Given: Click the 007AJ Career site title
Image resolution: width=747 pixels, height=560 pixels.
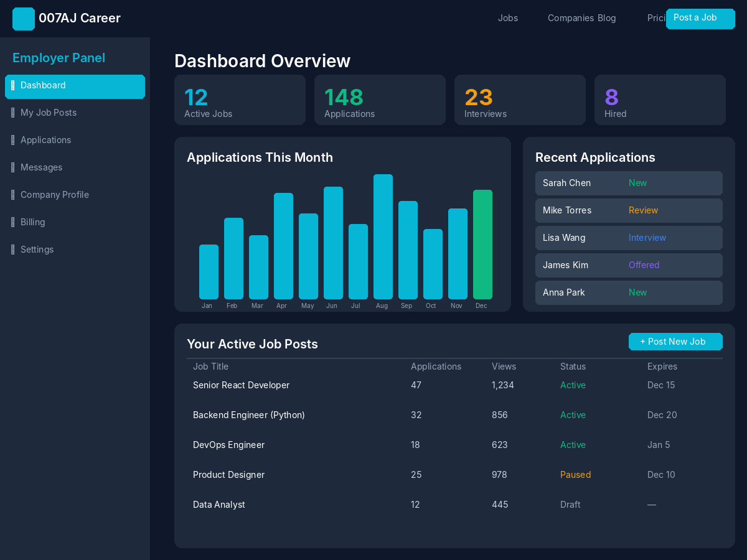Looking at the screenshot, I should 80,18.
